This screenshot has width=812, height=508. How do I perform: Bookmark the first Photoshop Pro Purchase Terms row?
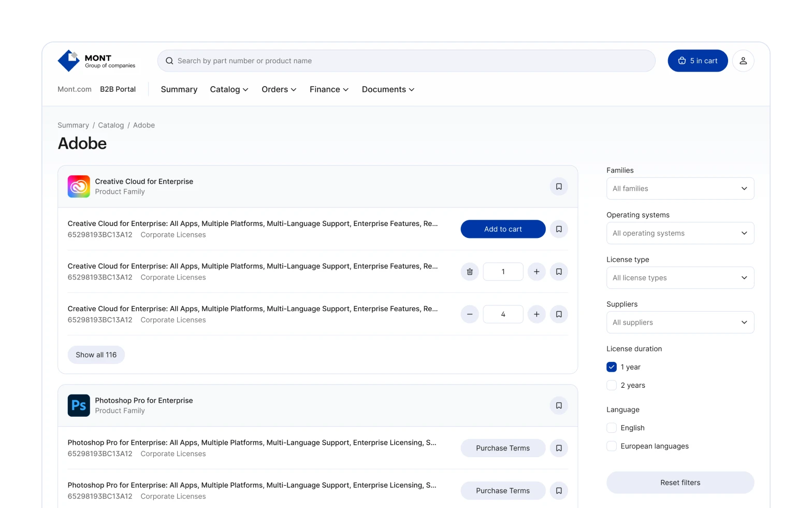tap(559, 448)
